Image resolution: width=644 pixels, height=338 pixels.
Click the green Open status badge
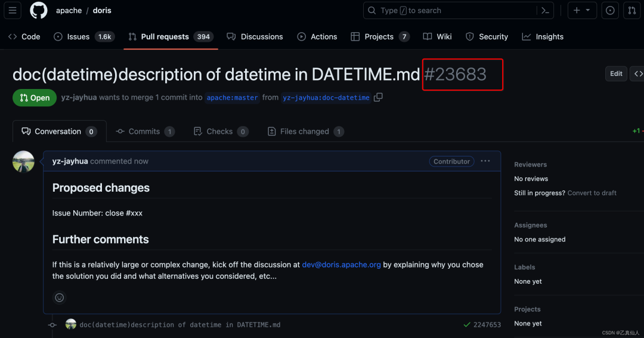click(35, 98)
